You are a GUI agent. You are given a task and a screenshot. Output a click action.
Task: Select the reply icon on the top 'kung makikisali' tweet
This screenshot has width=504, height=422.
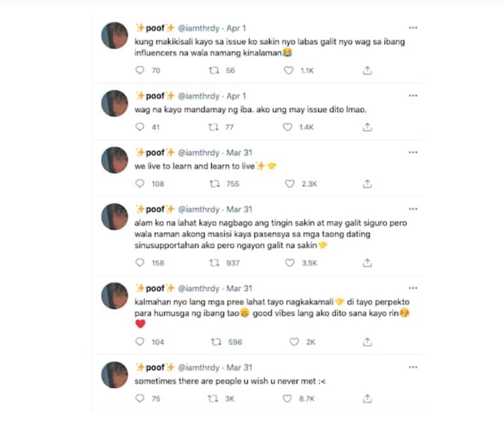pos(139,70)
